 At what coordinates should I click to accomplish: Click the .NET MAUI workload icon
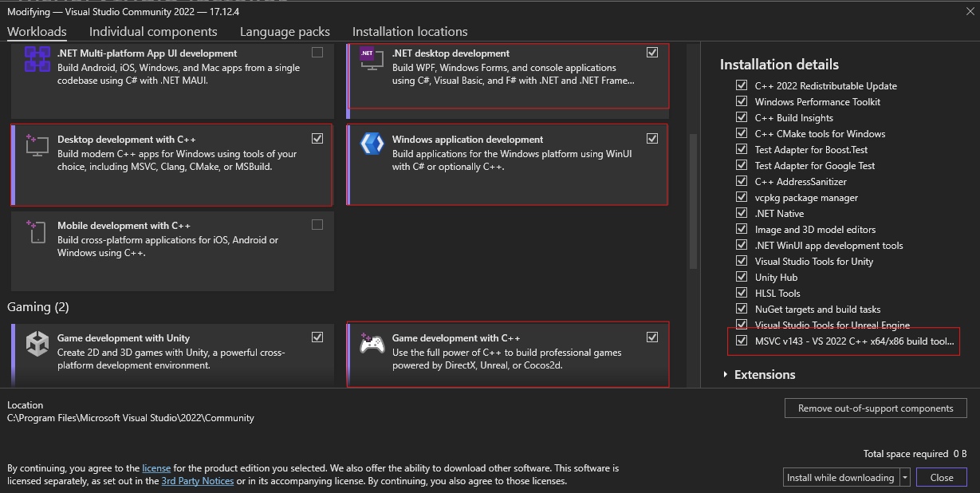(37, 59)
